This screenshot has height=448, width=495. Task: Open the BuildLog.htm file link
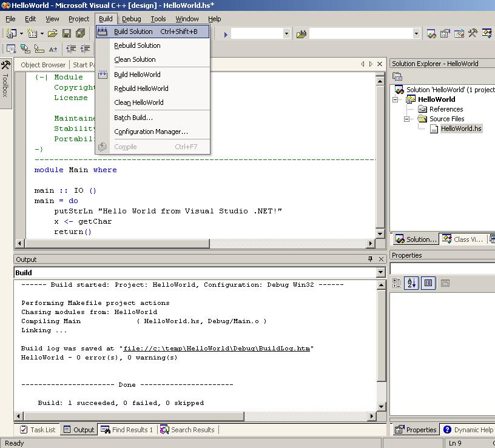pos(217,349)
